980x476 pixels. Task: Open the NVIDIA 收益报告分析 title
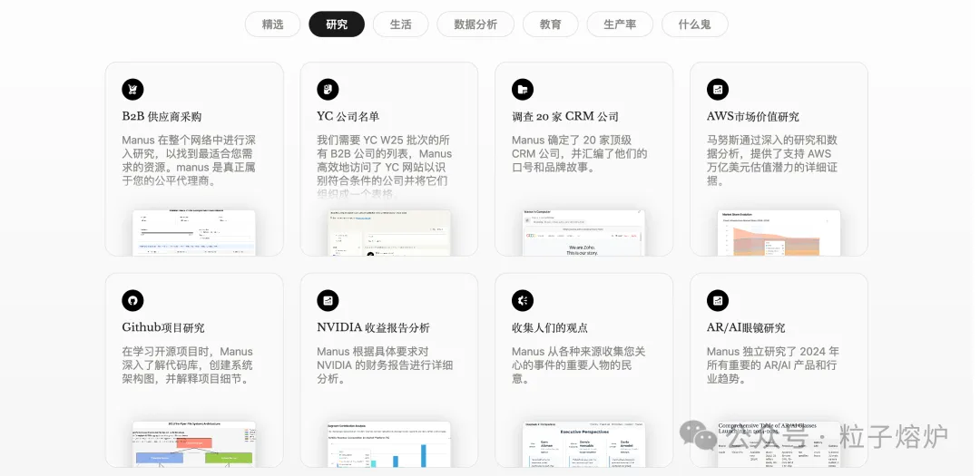coord(373,328)
